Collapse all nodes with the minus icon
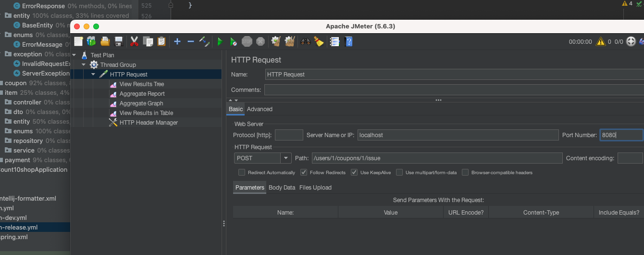The width and height of the screenshot is (644, 255). tap(190, 41)
